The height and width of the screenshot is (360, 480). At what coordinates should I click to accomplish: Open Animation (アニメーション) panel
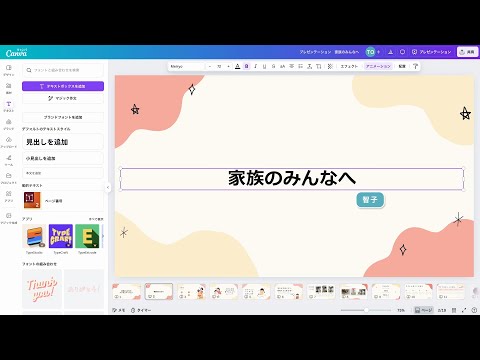click(378, 66)
